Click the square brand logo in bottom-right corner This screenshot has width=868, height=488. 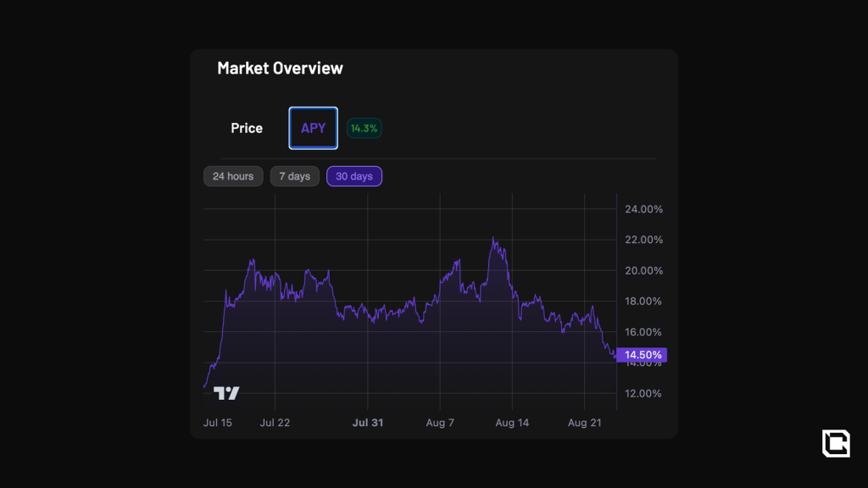point(835,443)
